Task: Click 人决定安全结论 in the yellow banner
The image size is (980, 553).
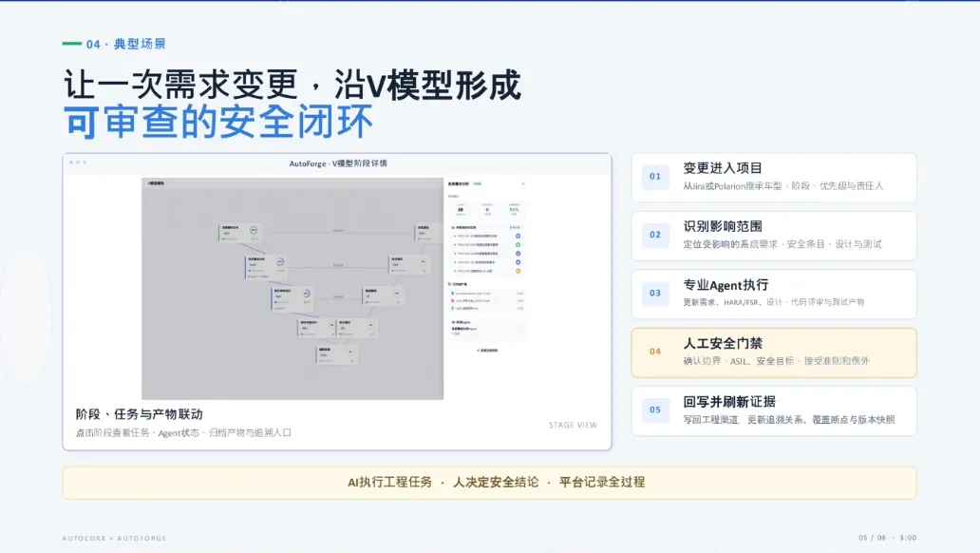Action: [496, 483]
